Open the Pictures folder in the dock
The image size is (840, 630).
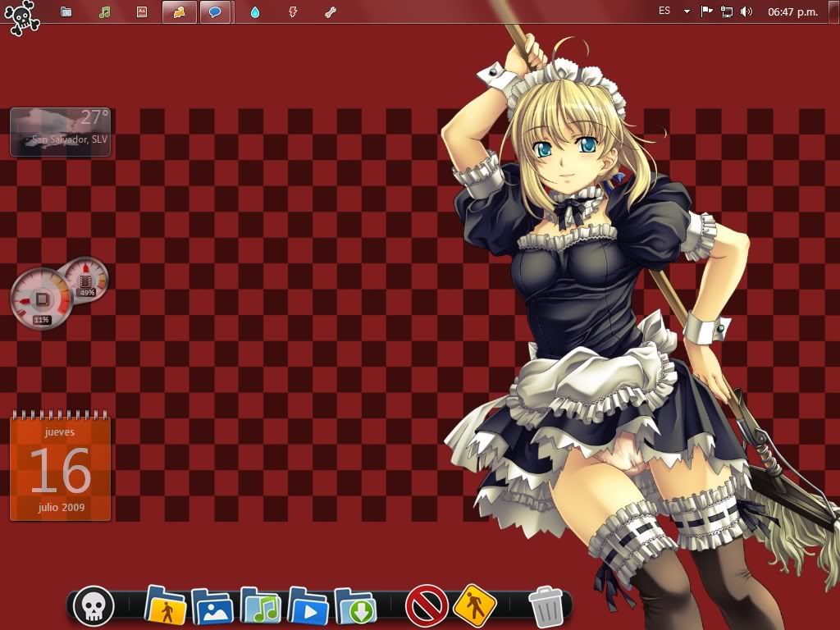coord(212,606)
